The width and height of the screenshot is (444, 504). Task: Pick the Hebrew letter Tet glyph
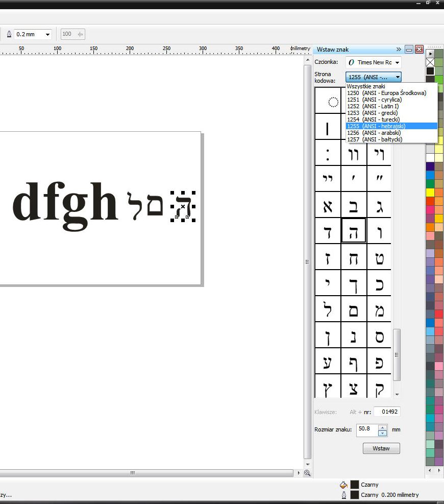coord(379,258)
